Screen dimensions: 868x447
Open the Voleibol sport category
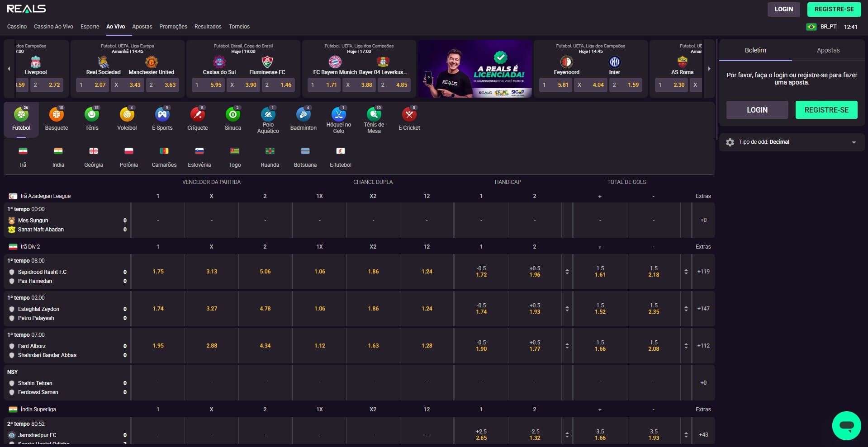coord(127,119)
